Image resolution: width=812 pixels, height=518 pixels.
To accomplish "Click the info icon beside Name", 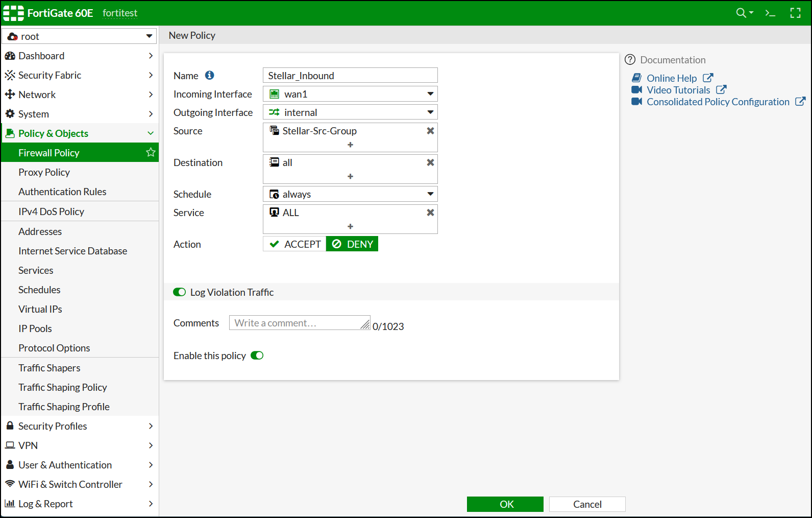I will (x=209, y=76).
